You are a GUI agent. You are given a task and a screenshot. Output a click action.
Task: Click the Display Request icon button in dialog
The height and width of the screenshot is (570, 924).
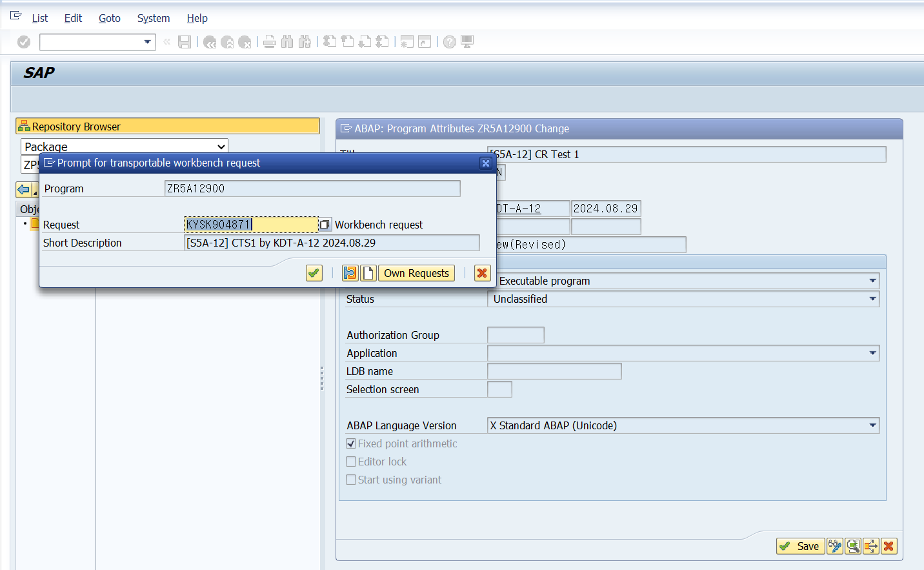[x=350, y=273]
